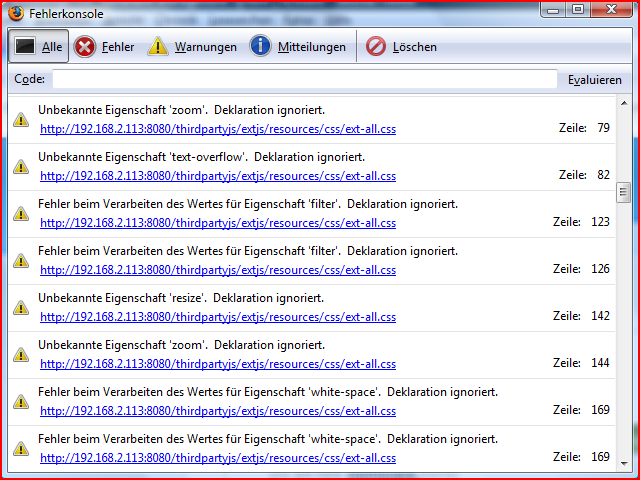Click warning icon of 'resize' message

pos(21,308)
